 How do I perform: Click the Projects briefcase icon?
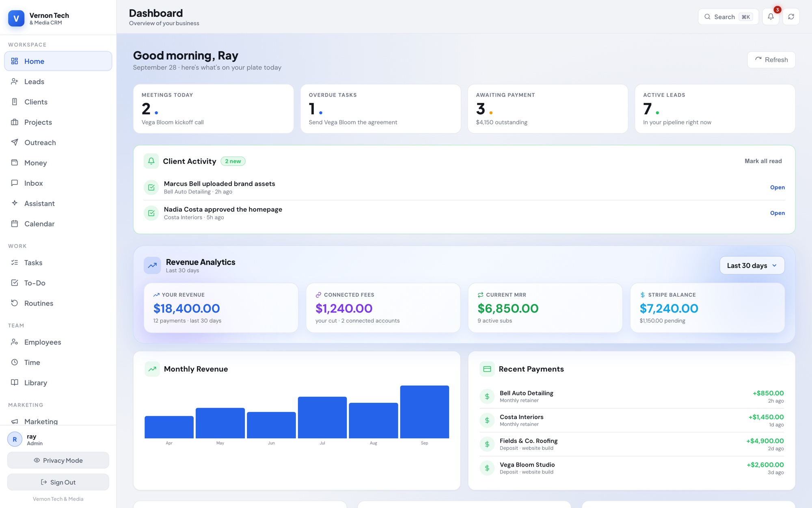click(x=15, y=122)
